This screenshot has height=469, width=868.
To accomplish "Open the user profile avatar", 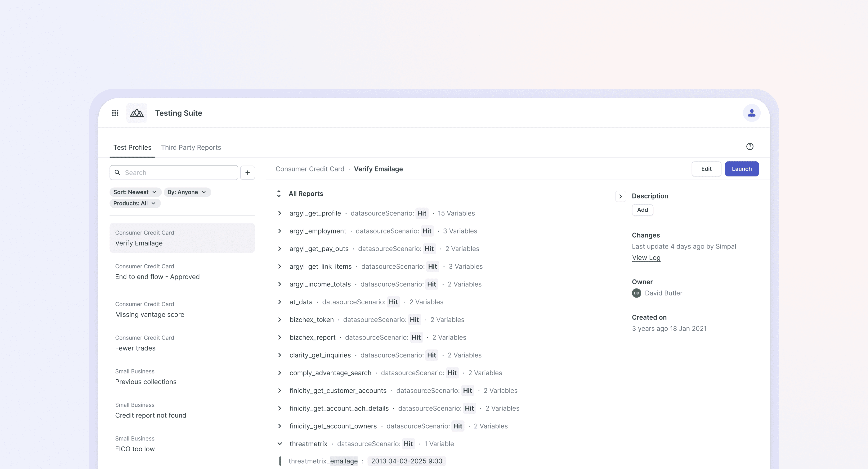I will click(x=751, y=113).
